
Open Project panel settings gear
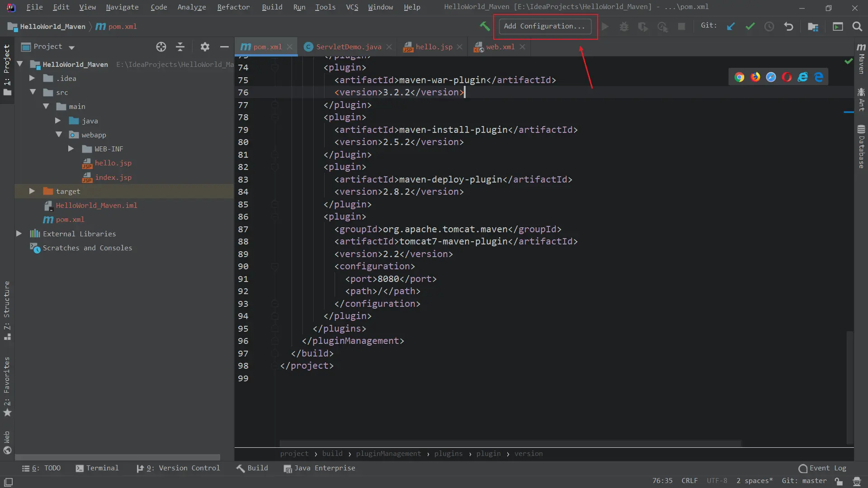click(x=205, y=47)
